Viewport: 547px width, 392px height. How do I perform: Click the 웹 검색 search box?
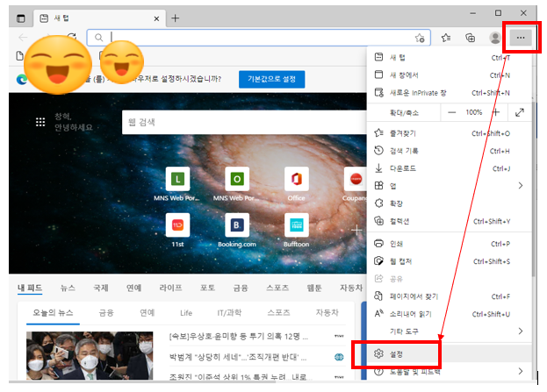[x=244, y=122]
